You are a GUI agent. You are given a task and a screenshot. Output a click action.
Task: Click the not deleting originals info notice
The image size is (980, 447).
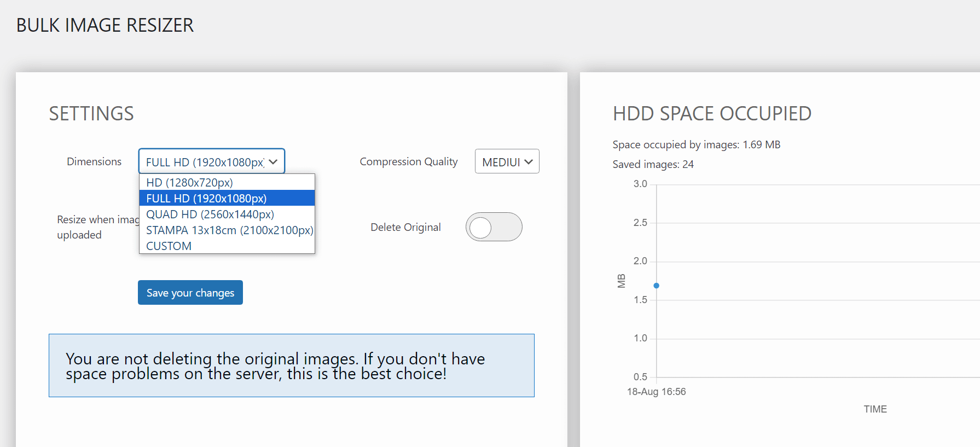(292, 365)
